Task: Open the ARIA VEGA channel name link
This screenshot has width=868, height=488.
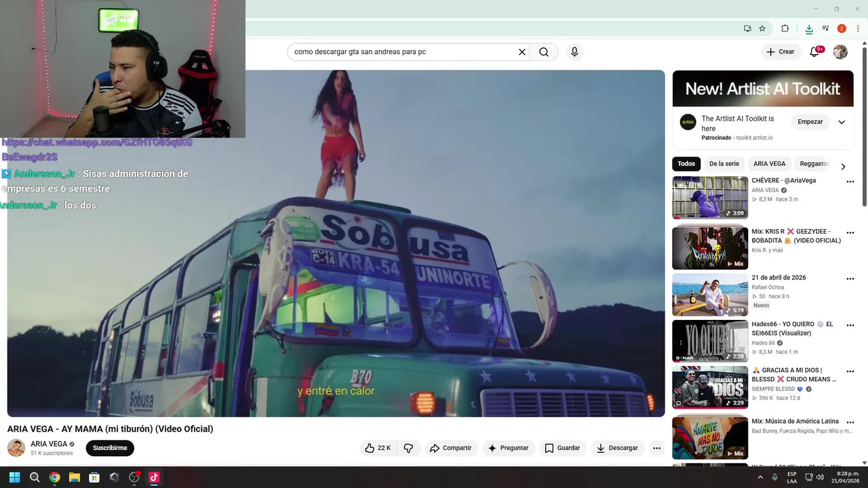Action: tap(49, 444)
